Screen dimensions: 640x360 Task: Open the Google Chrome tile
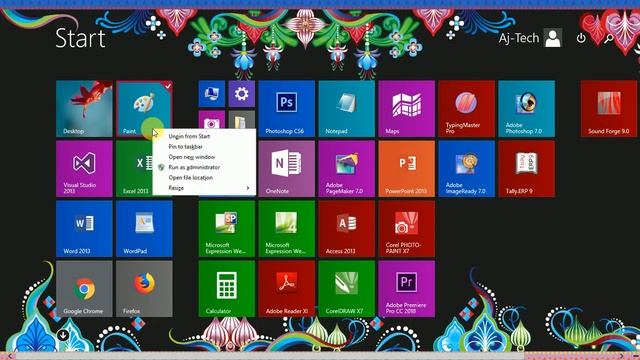(84, 289)
